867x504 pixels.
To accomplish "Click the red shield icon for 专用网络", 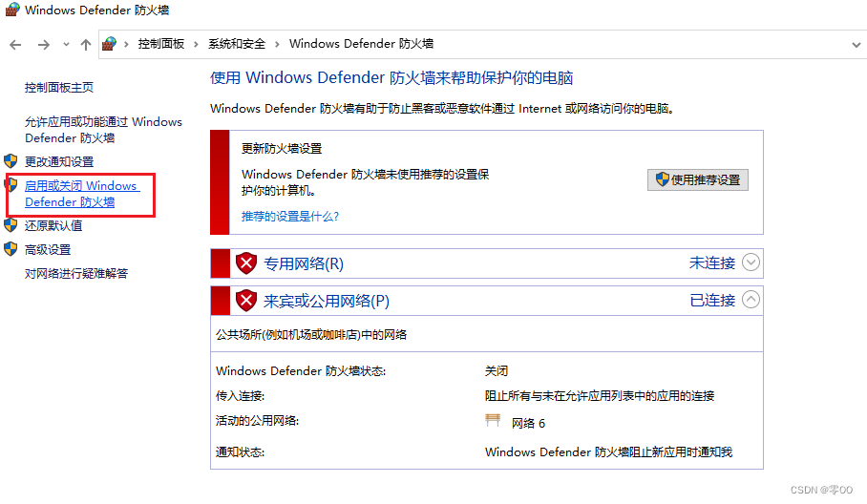I will (x=246, y=263).
